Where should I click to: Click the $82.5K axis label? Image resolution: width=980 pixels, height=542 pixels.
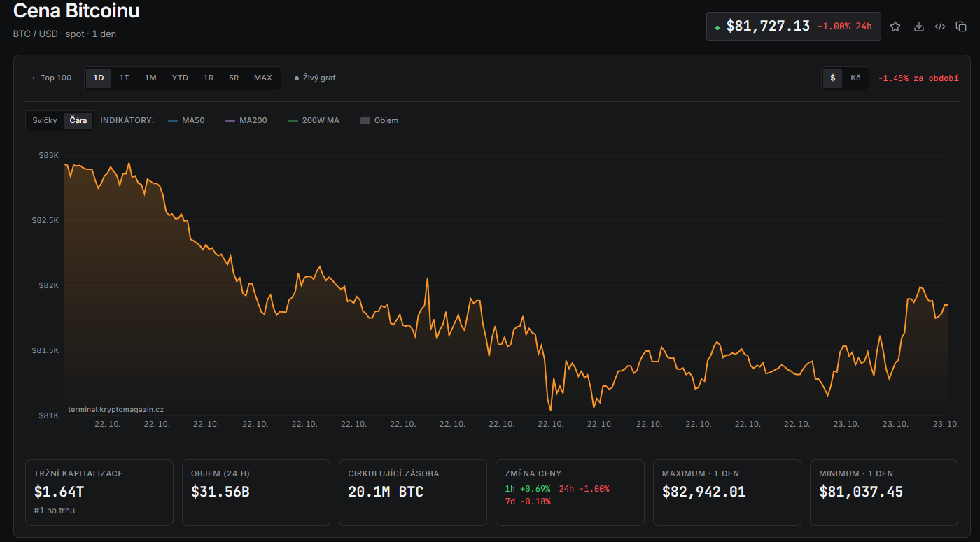[x=45, y=220]
